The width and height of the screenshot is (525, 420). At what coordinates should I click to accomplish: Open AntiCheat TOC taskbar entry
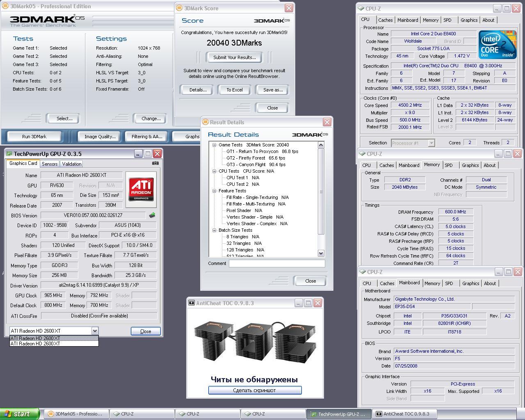(x=404, y=414)
